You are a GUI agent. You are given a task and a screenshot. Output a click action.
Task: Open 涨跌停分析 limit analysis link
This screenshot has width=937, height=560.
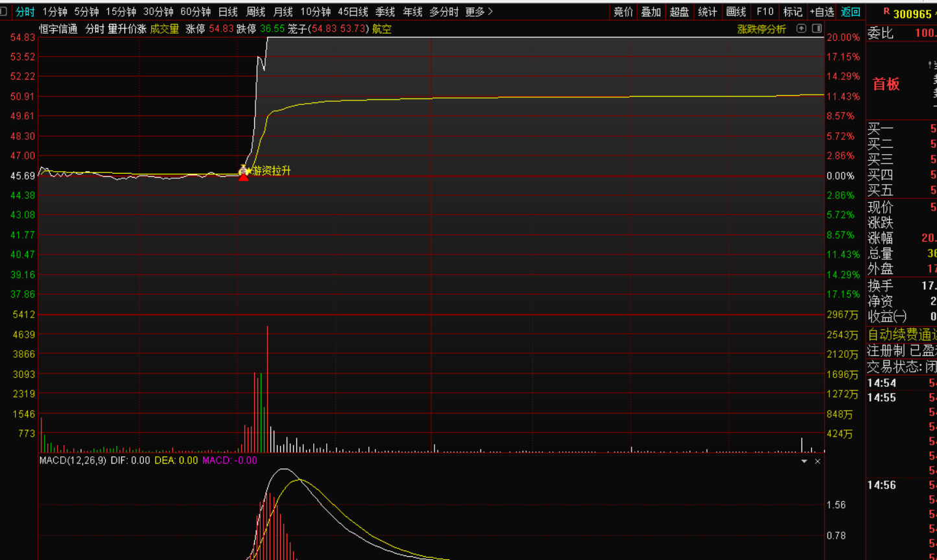tap(761, 29)
